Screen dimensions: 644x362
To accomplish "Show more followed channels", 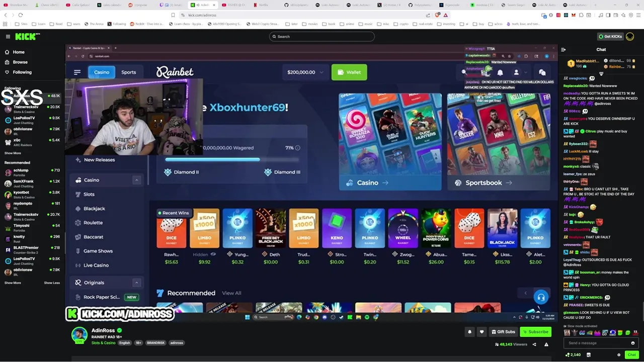I will [13, 153].
